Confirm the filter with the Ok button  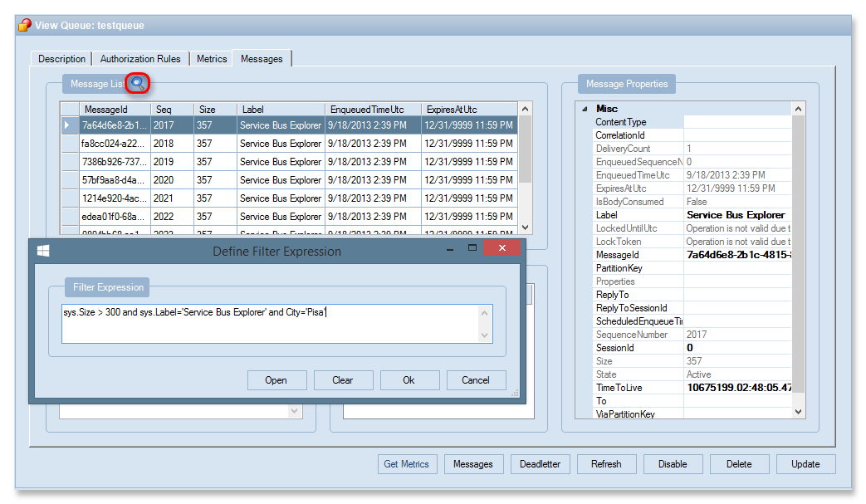tap(409, 379)
